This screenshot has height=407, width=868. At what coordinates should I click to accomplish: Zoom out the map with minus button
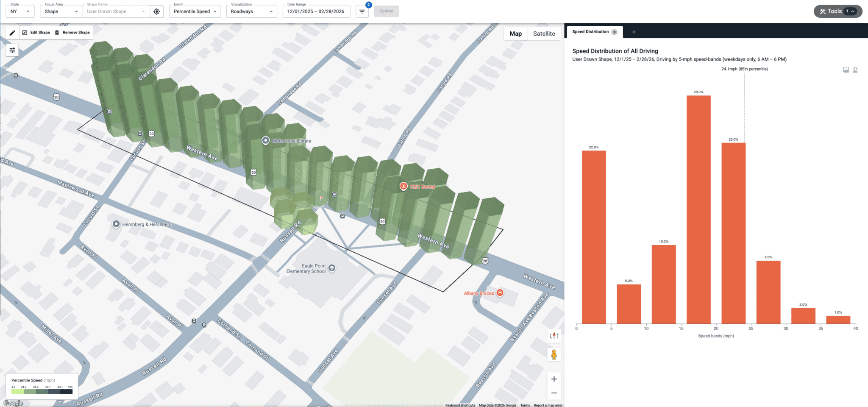coord(554,393)
